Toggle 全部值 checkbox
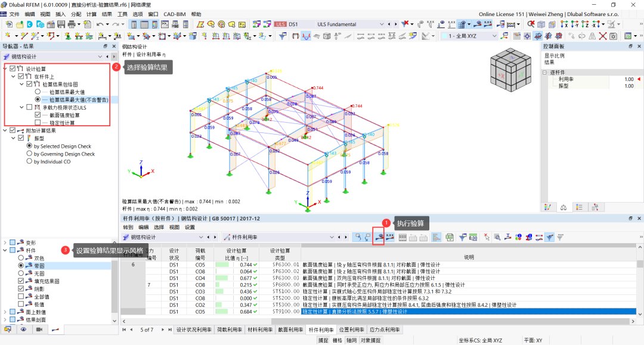Image resolution: width=644 pixels, height=345 pixels. (21, 296)
